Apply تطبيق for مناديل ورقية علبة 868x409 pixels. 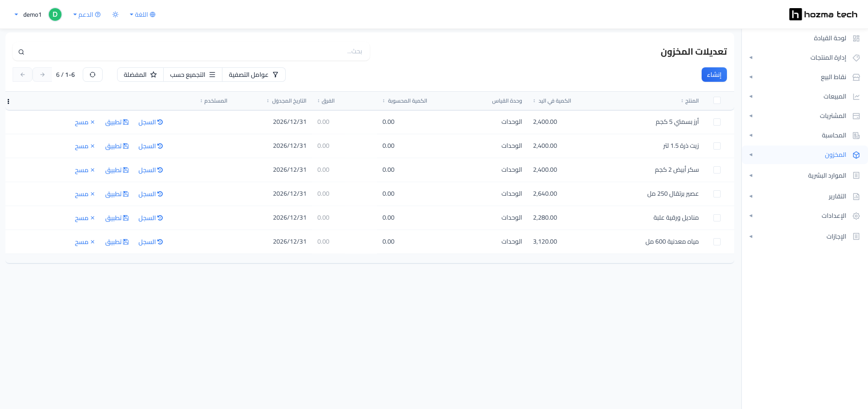click(x=117, y=218)
